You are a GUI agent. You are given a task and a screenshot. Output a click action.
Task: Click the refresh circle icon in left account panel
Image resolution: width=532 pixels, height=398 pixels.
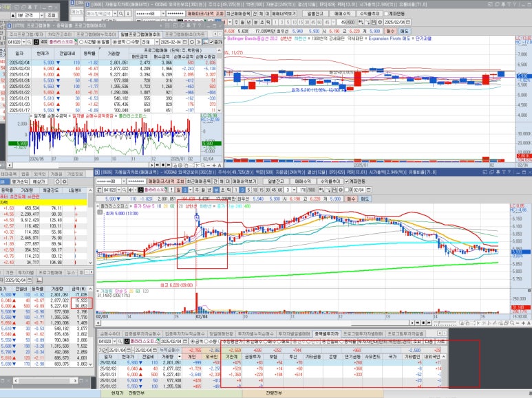[x=57, y=181]
